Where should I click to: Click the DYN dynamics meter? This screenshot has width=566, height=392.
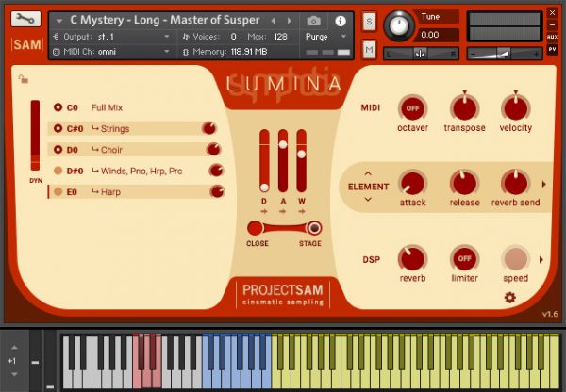(35, 136)
